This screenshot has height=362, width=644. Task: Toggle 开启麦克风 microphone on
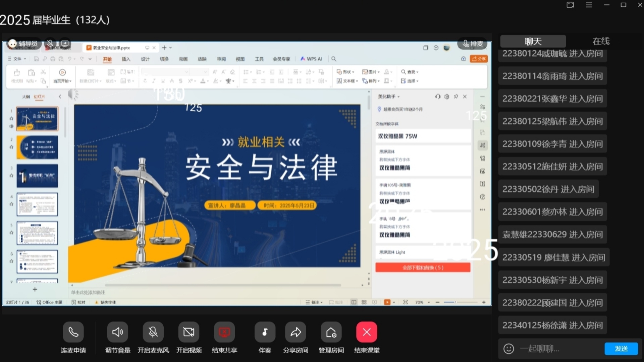[153, 332]
